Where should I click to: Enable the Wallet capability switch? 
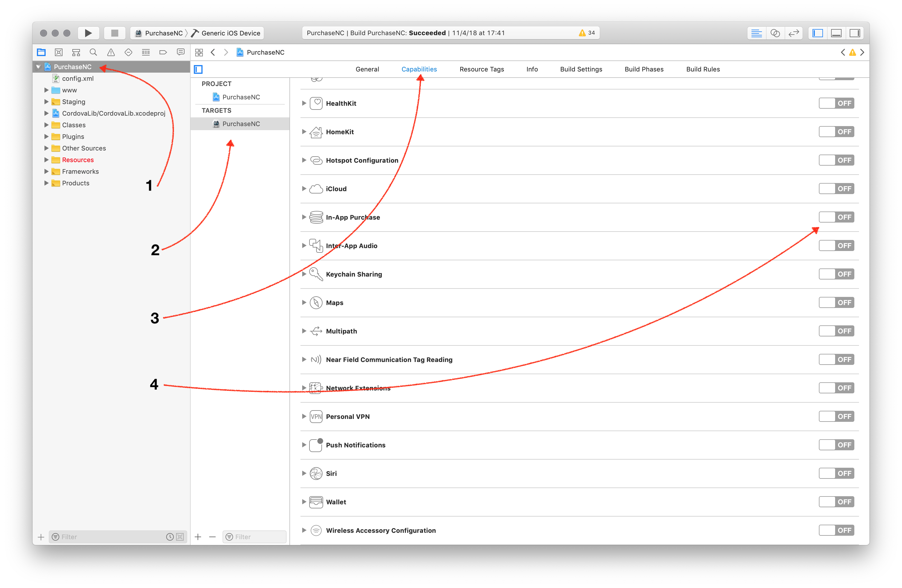[836, 502]
